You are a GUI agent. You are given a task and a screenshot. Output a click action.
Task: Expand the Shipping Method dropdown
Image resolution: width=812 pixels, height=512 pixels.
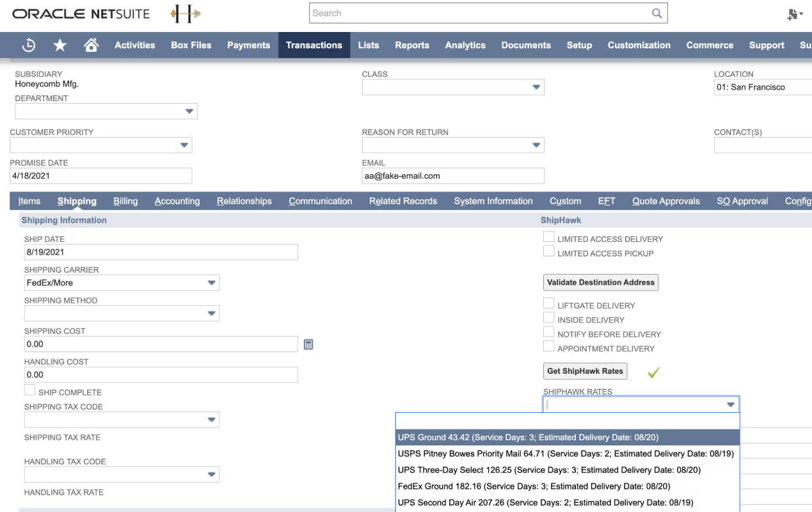212,314
